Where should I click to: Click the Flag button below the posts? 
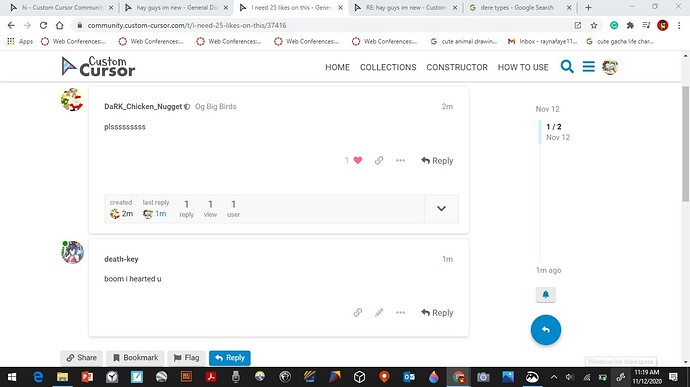(186, 358)
